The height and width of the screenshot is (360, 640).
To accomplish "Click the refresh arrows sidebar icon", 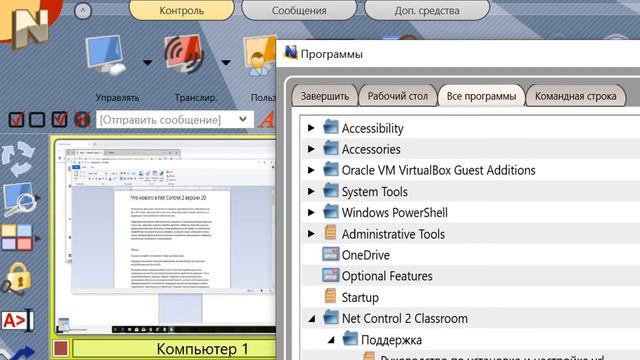I will click(18, 159).
